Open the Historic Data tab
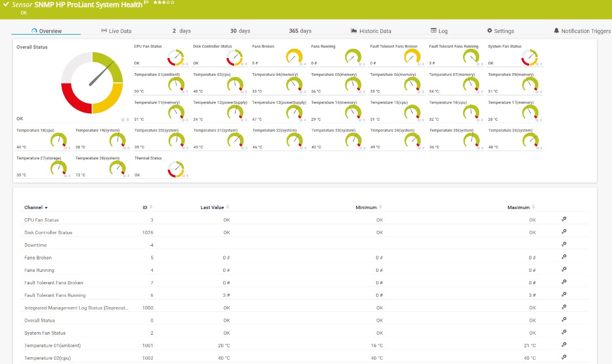The image size is (612, 364). 371,31
